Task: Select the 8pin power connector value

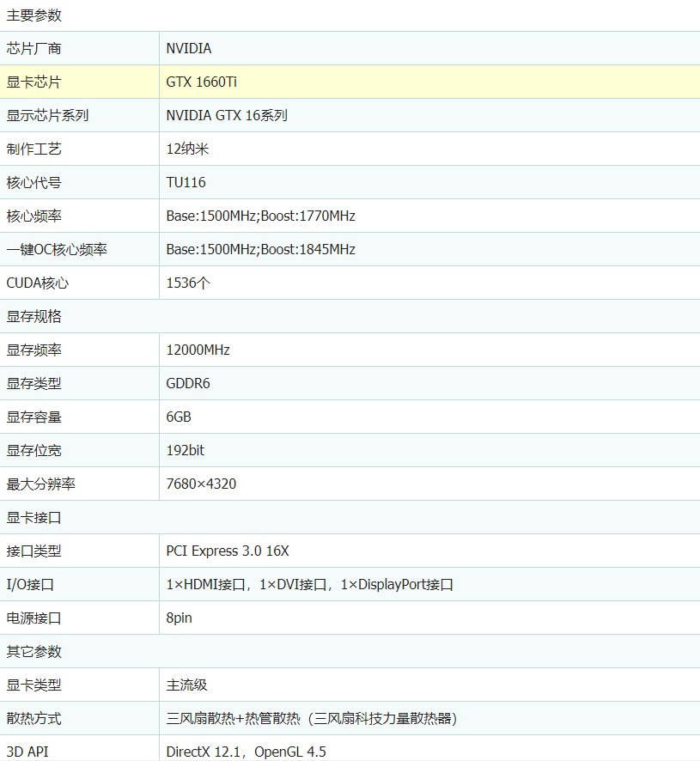Action: pos(180,618)
